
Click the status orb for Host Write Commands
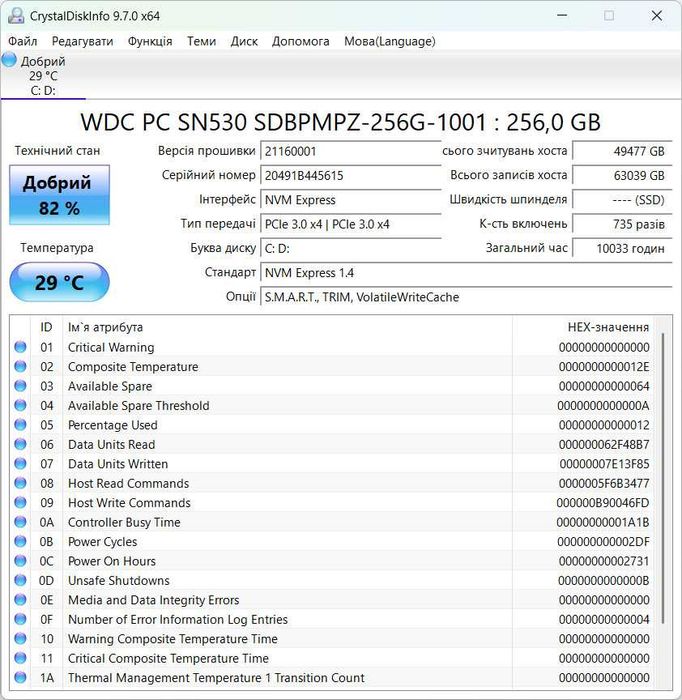click(20, 503)
